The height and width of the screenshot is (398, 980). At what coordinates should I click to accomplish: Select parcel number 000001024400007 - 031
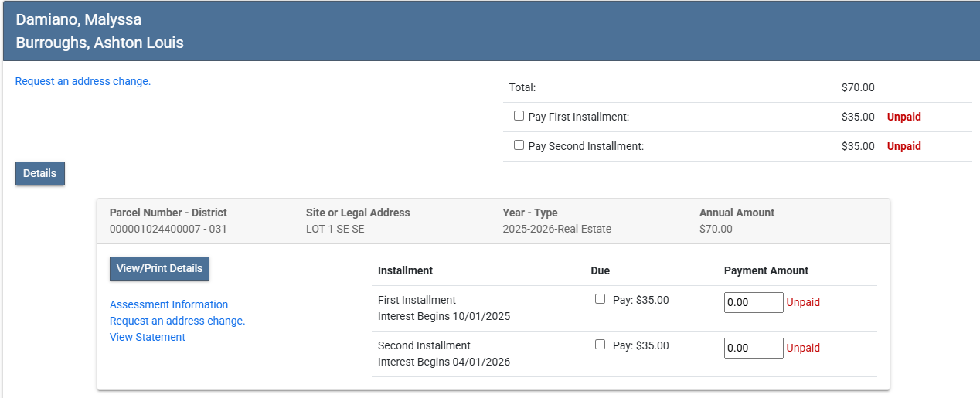(168, 229)
